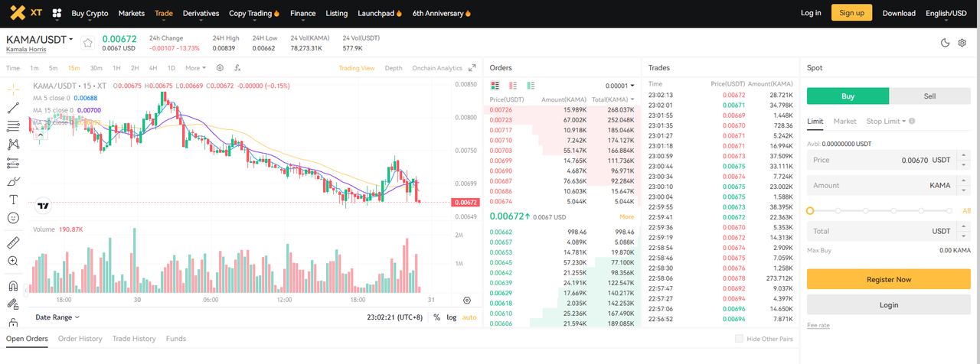Open Copy Trading menu
Image resolution: width=980 pixels, height=364 pixels.
pyautogui.click(x=254, y=13)
